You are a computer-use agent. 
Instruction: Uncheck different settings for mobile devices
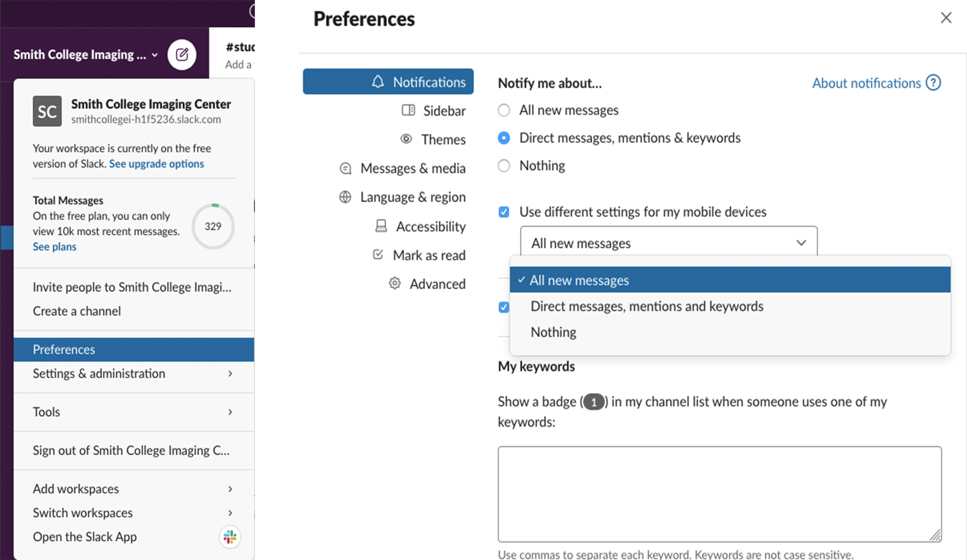[x=503, y=212]
